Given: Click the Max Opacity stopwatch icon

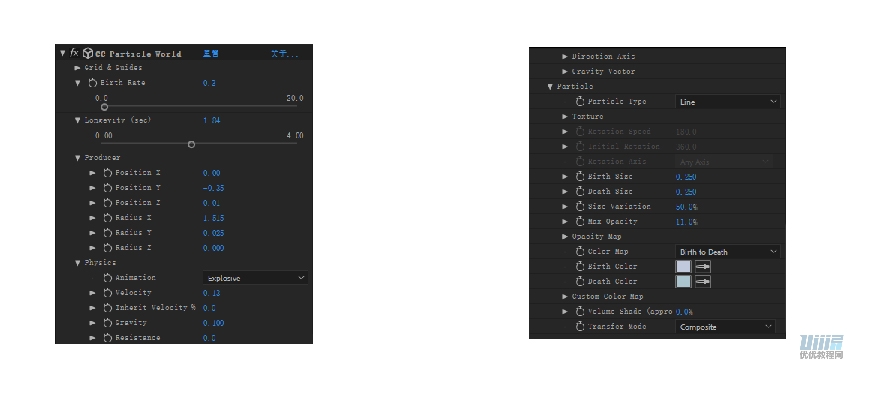Looking at the screenshot, I should pyautogui.click(x=580, y=222).
